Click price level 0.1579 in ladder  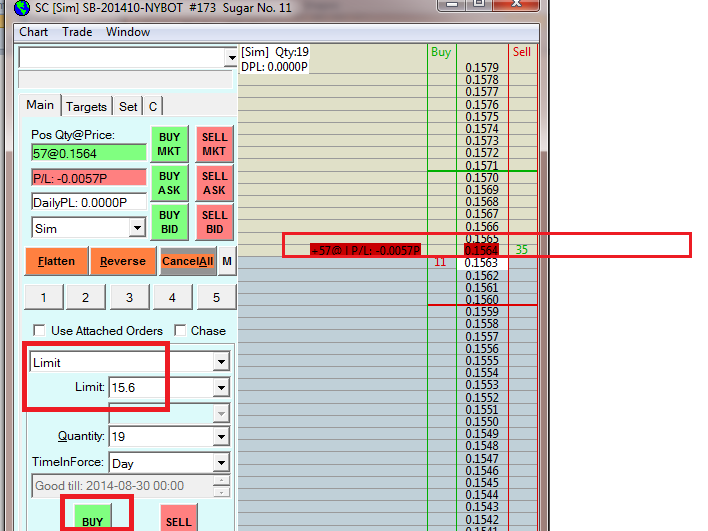[x=482, y=68]
